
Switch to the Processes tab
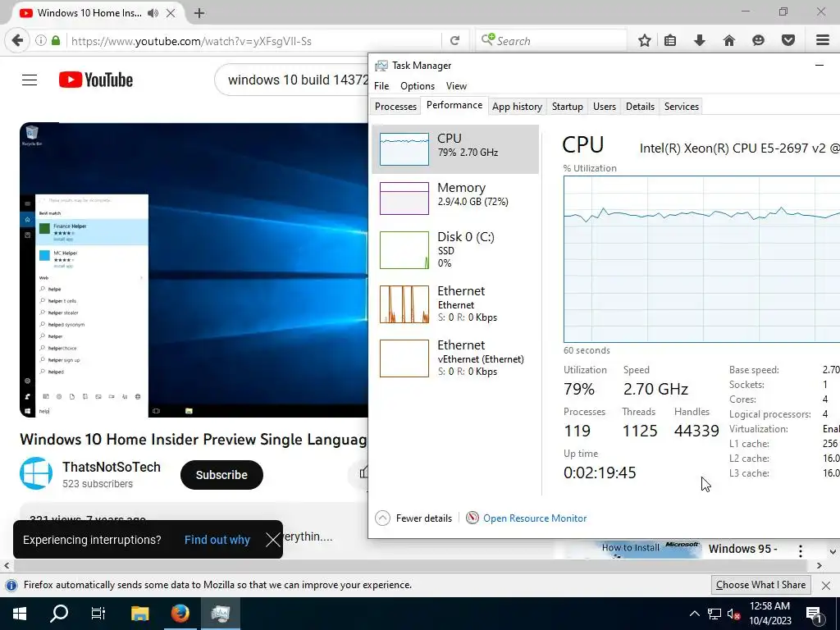395,107
